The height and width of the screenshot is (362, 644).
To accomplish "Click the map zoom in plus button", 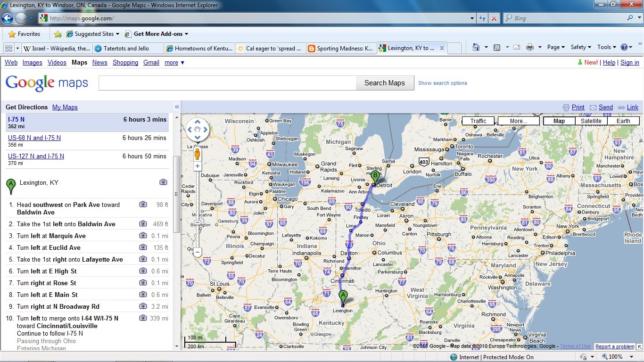I will pos(198,166).
